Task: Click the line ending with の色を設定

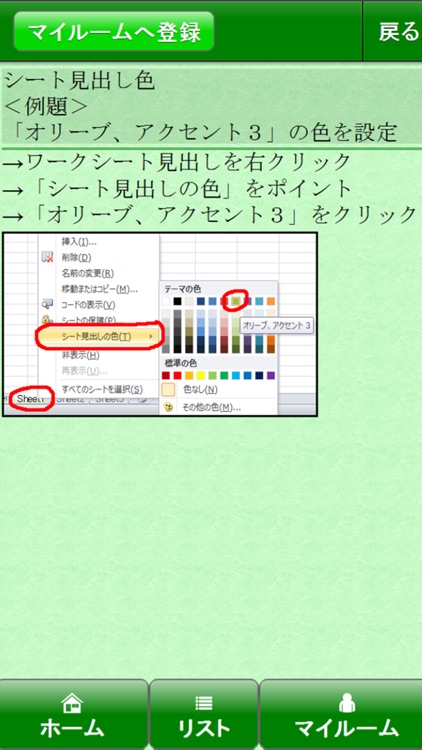Action: pos(203,133)
